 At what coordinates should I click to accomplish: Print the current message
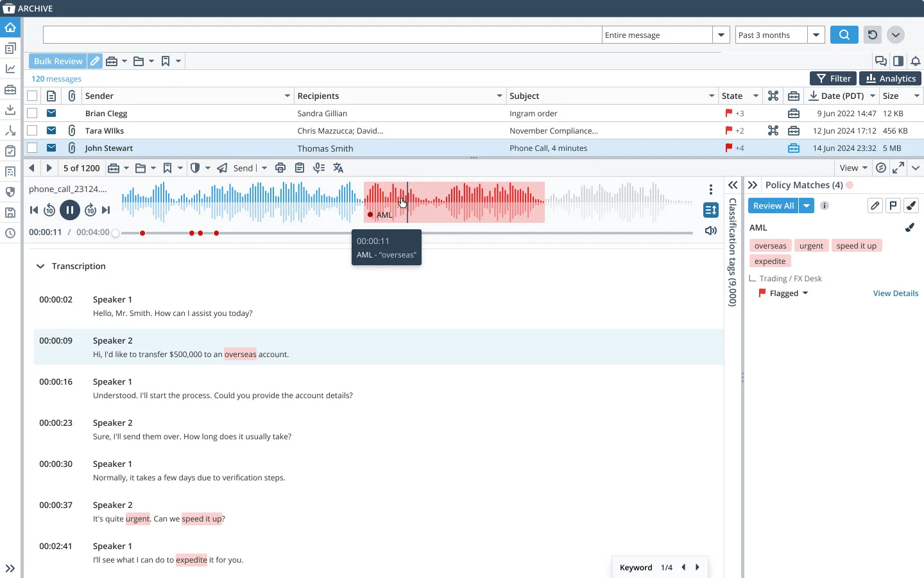[280, 168]
